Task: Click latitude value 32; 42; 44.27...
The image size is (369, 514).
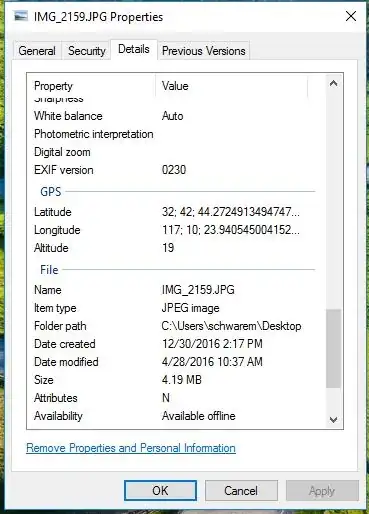Action: (x=231, y=212)
